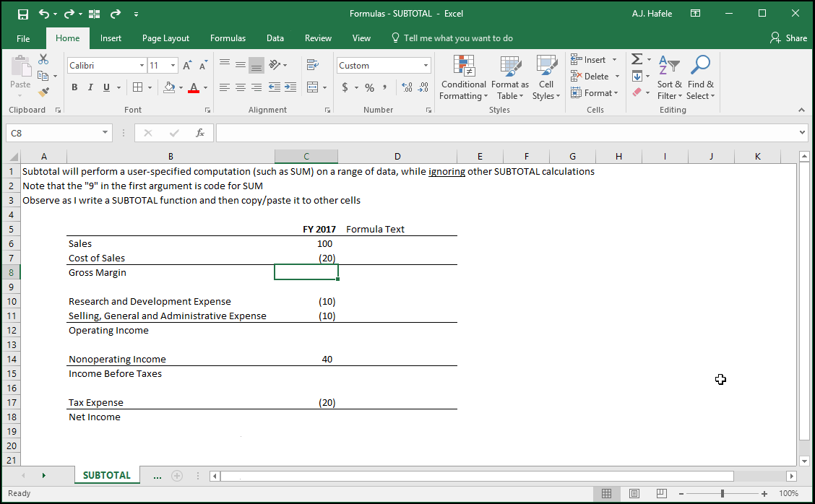
Task: Expand Conditional Formatting menu
Action: (x=463, y=78)
